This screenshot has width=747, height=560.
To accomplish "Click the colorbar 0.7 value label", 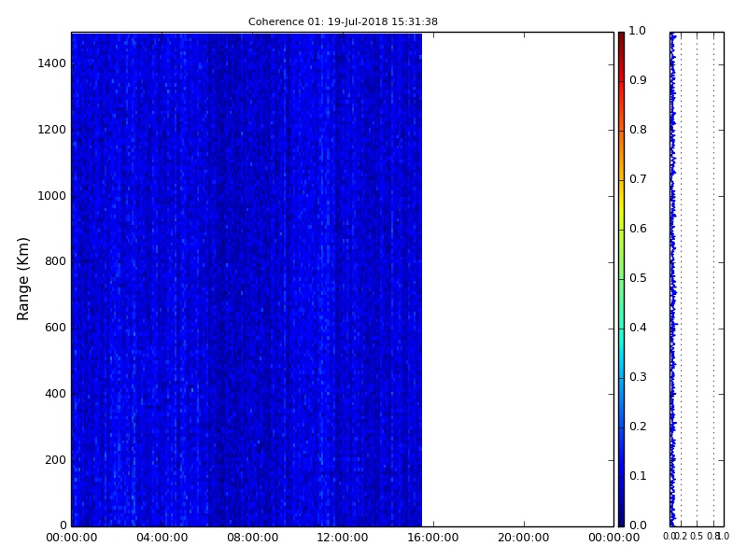I will [x=638, y=179].
